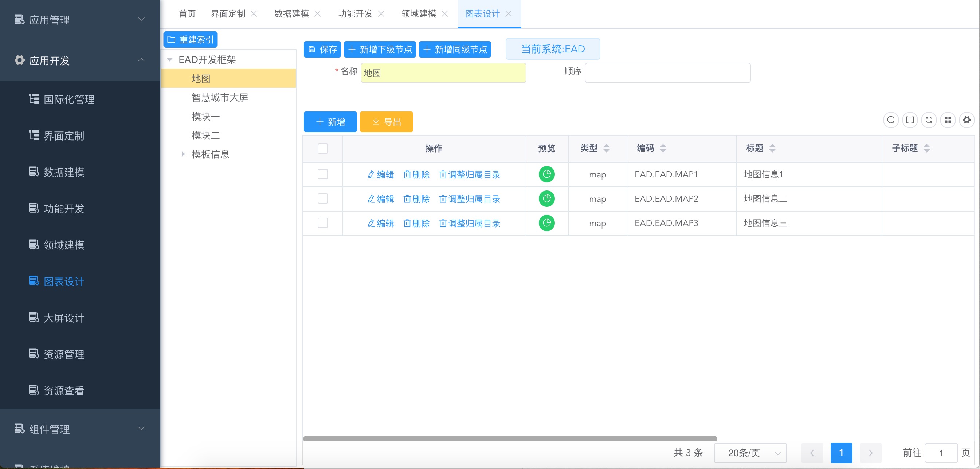Click the 图表设计 sidebar icon
Viewport: 980px width, 469px height.
pyautogui.click(x=34, y=281)
